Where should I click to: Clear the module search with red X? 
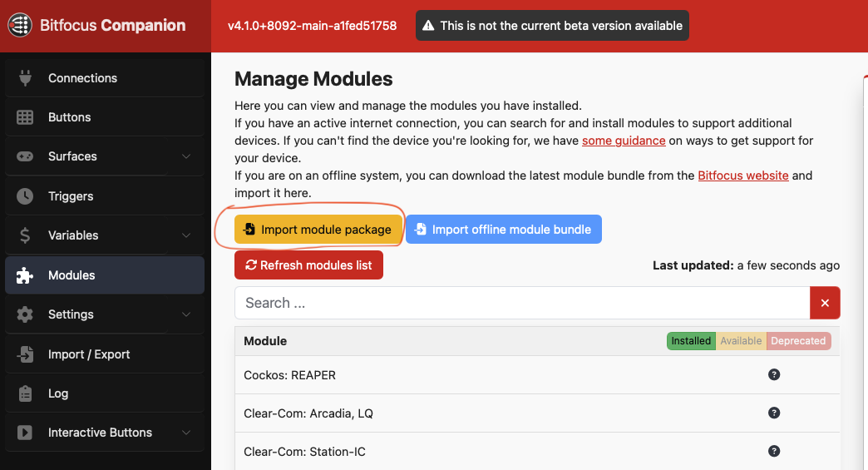pyautogui.click(x=825, y=303)
